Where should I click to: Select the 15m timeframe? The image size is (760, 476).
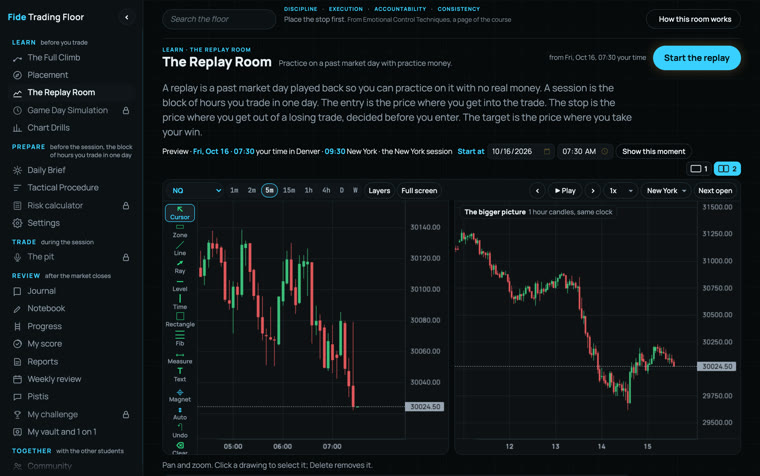[289, 190]
